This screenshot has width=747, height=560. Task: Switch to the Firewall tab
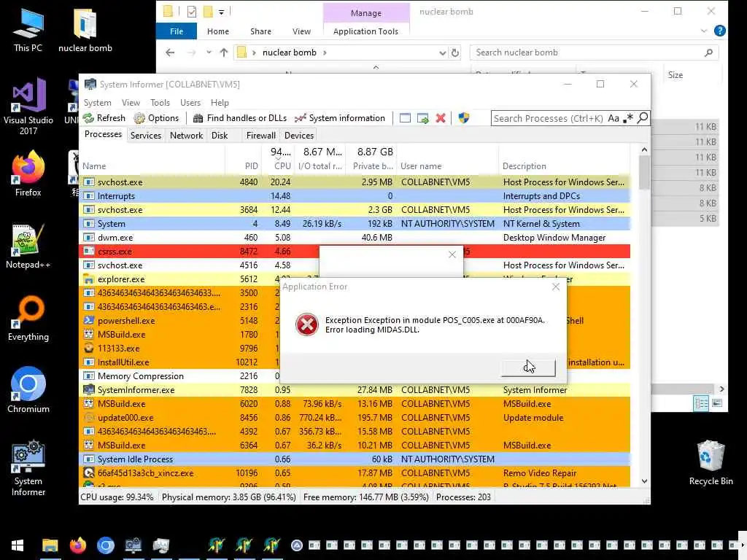coord(260,136)
